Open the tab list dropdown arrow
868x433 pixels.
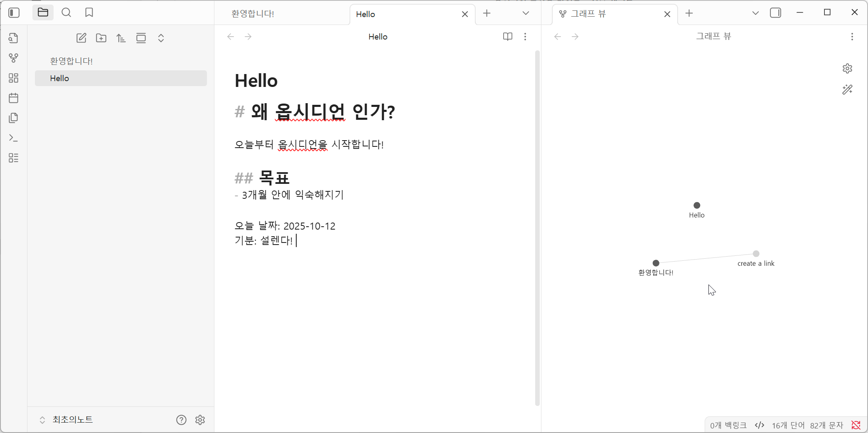tap(526, 13)
